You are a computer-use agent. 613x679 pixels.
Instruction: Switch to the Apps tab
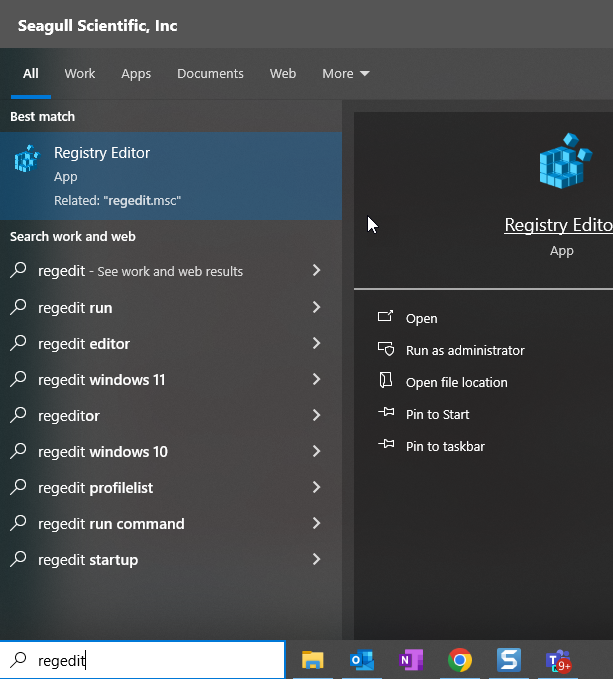click(136, 74)
